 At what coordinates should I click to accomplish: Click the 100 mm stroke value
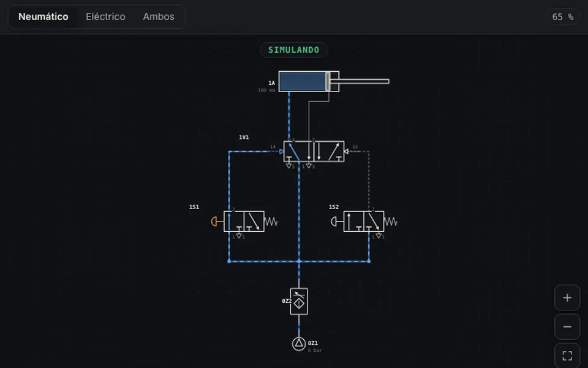266,90
